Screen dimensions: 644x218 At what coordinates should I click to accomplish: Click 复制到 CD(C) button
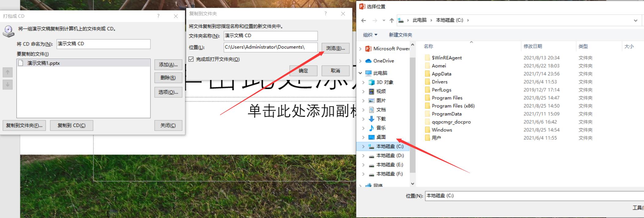tap(72, 125)
